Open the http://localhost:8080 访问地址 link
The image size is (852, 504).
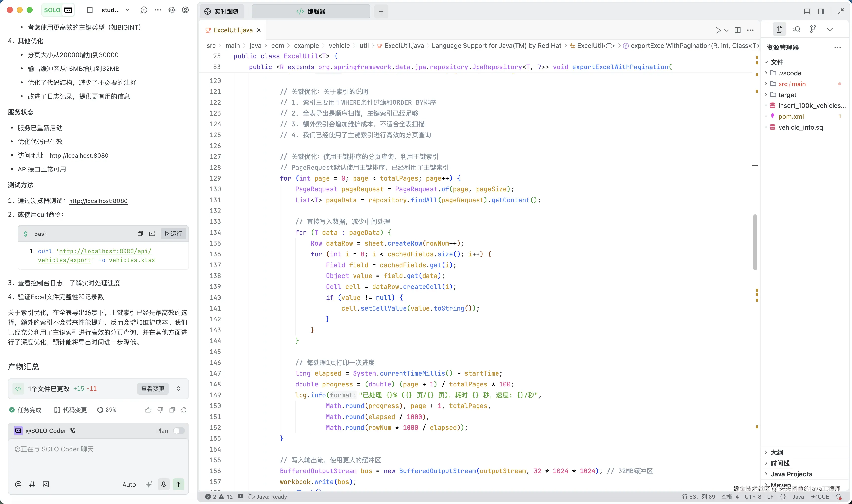pyautogui.click(x=79, y=155)
